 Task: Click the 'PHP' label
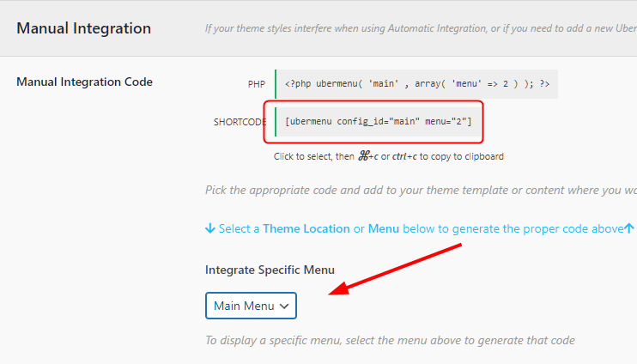pos(256,84)
